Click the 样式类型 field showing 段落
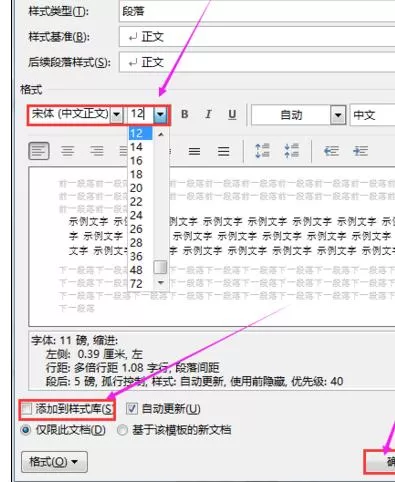Viewport: 395px width, 482px height. [x=257, y=12]
